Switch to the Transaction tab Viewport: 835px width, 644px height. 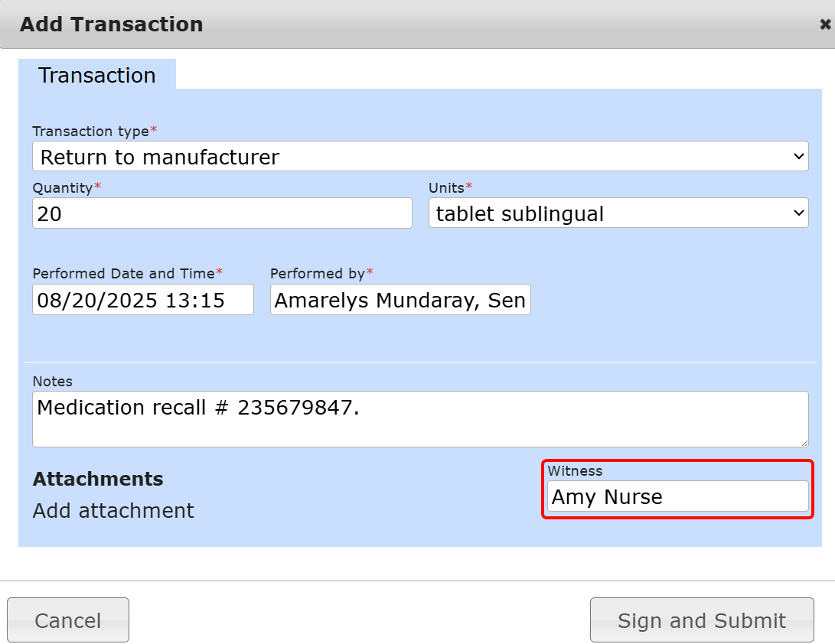pyautogui.click(x=97, y=75)
